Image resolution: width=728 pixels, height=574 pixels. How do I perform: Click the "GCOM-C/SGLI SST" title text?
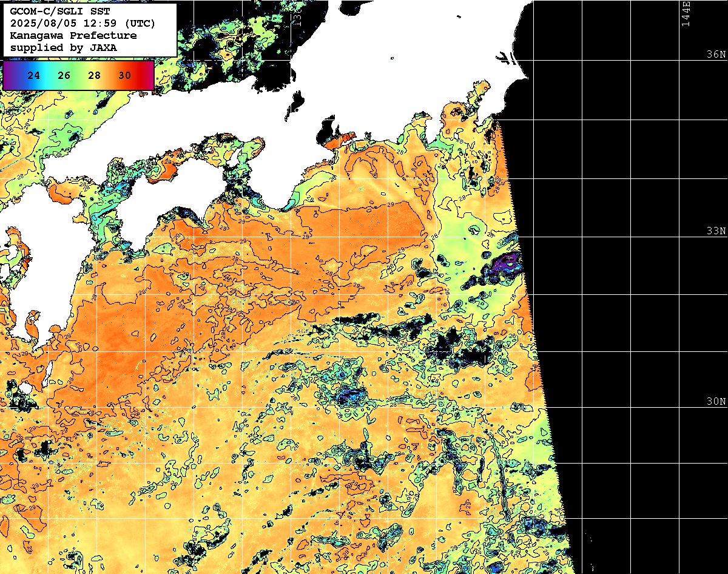61,11
